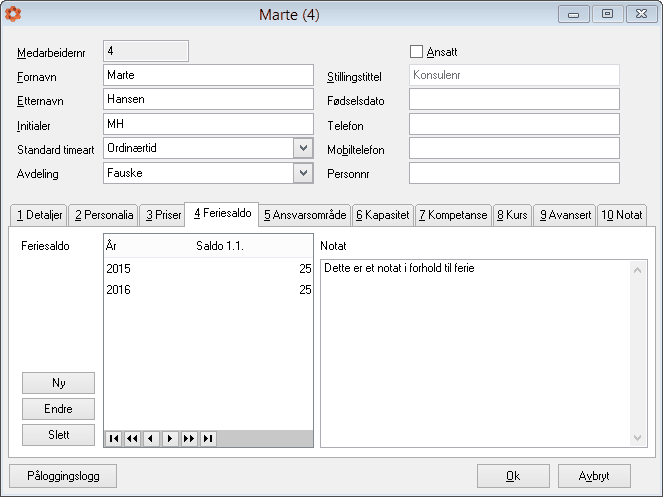The height and width of the screenshot is (497, 663).
Task: Click the Slett button
Action: [x=58, y=434]
